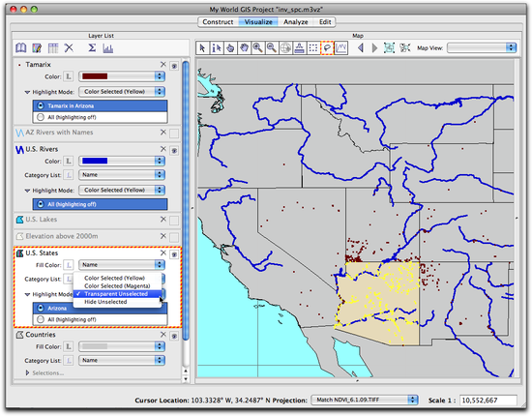Activate the pan hand tool
This screenshot has width=532, height=416.
(x=244, y=47)
